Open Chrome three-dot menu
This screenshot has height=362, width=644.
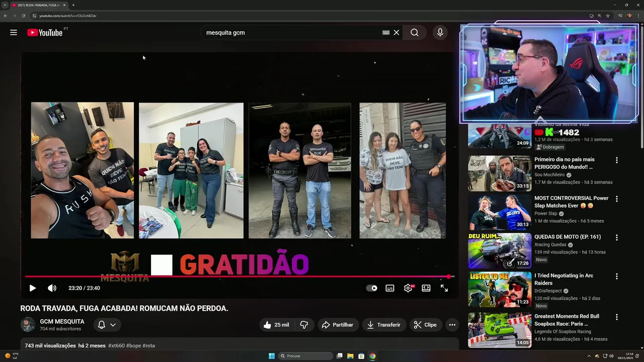point(638,16)
